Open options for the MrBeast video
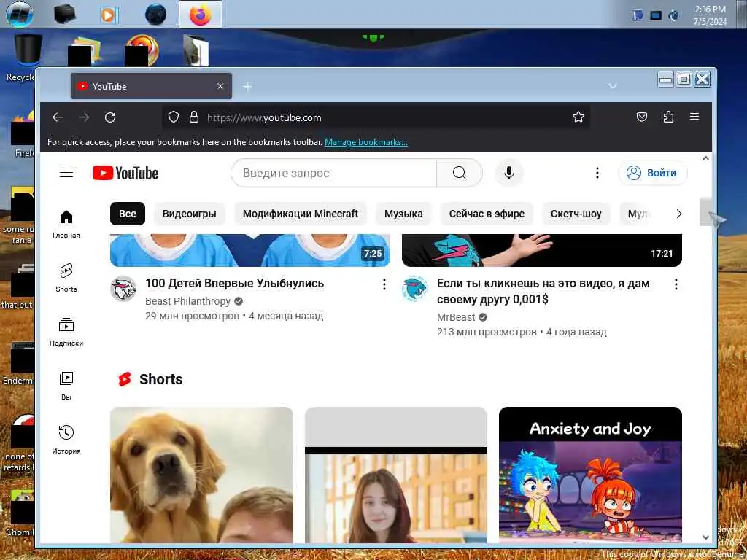 tap(676, 284)
